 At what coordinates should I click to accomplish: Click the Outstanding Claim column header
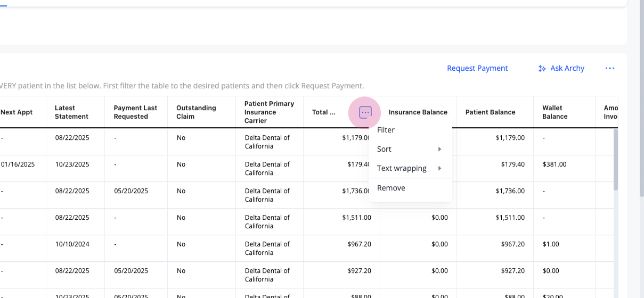(196, 112)
